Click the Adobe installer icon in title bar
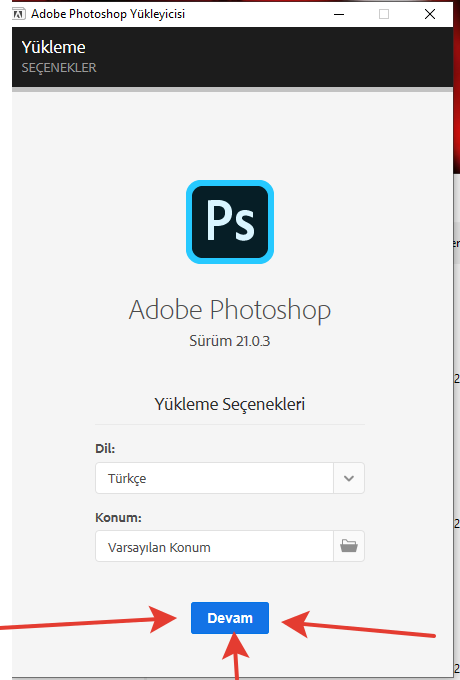The height and width of the screenshot is (680, 460). [18, 14]
